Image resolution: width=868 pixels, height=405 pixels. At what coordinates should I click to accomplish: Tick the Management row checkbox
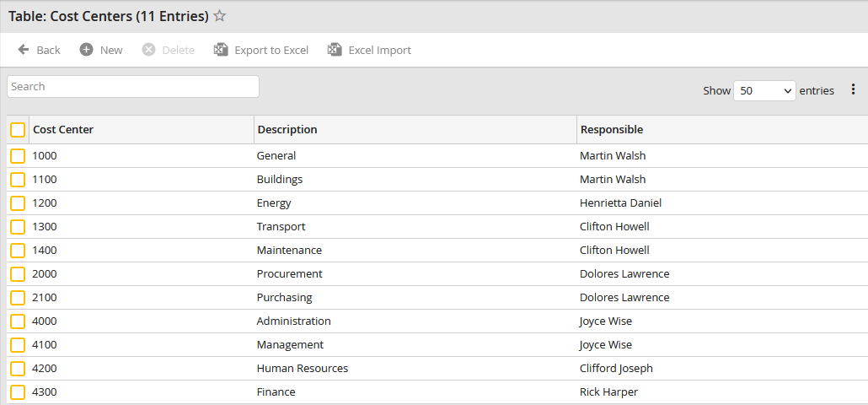18,344
